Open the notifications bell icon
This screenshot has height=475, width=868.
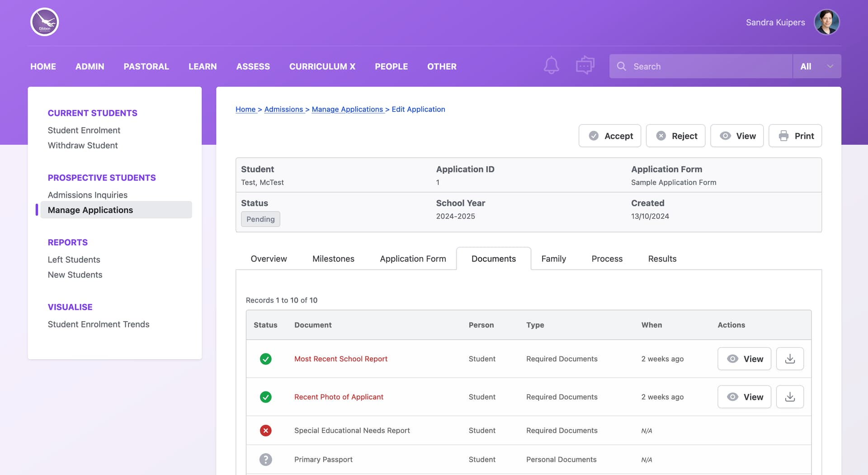[x=551, y=66]
